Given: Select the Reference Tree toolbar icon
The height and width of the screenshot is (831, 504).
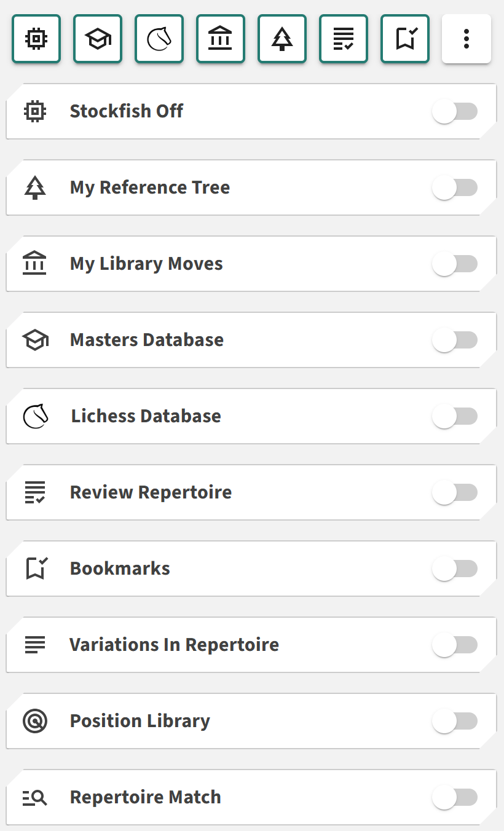Looking at the screenshot, I should [282, 39].
